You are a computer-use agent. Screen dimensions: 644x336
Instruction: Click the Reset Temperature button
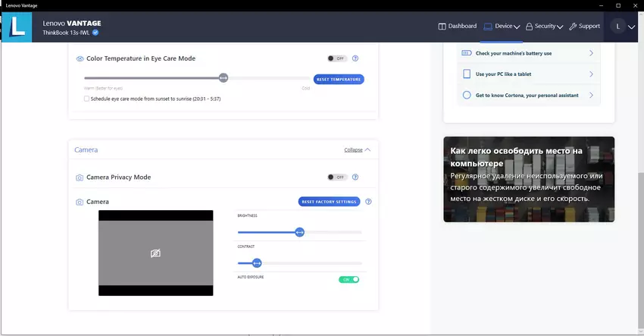pos(339,79)
